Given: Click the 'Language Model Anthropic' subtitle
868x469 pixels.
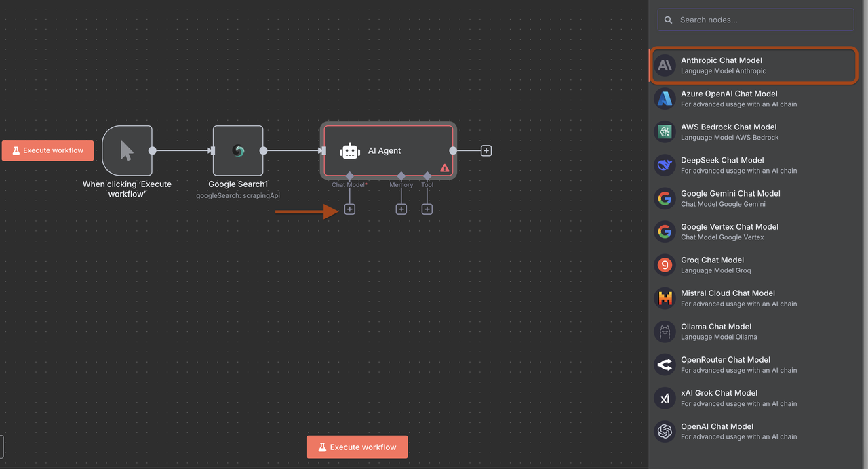Looking at the screenshot, I should tap(724, 71).
